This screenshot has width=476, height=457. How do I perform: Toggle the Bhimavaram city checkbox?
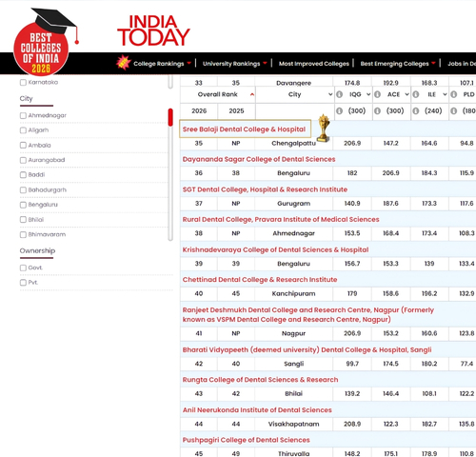[x=23, y=235]
